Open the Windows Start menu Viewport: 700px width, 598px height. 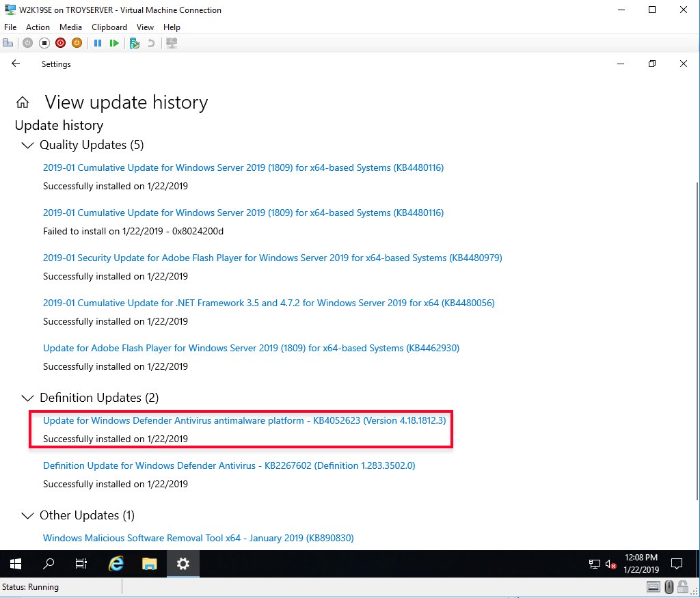(x=16, y=564)
